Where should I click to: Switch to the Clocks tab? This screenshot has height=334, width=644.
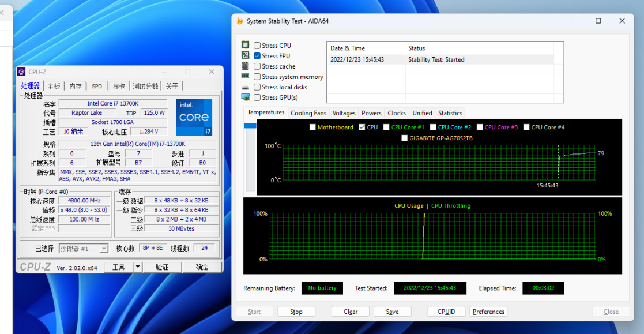[x=397, y=113]
